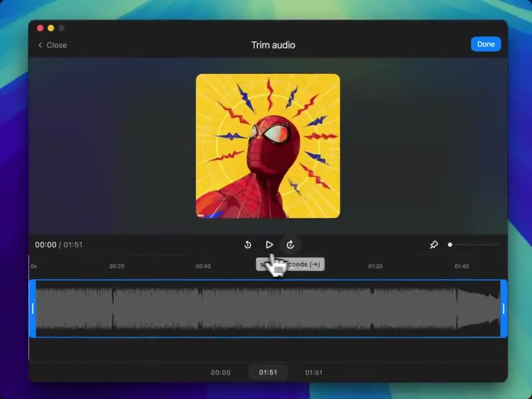Click the audio waveform track
The height and width of the screenshot is (399, 532).
point(268,309)
